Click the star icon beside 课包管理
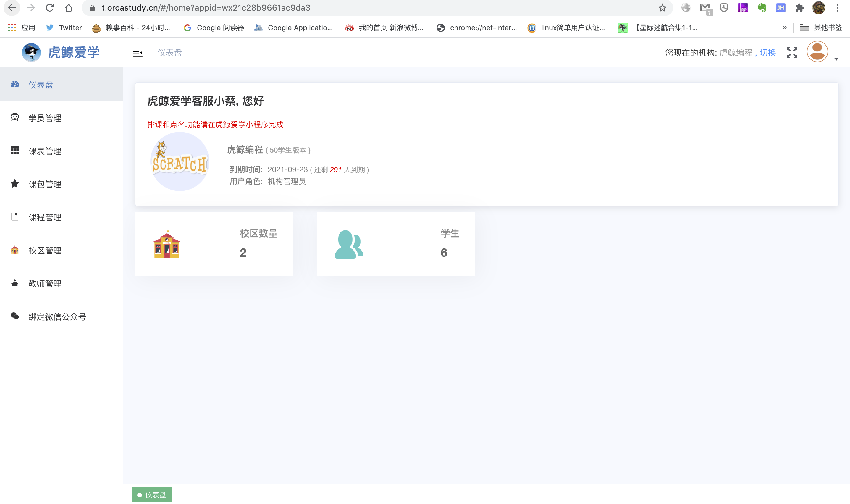Image resolution: width=850 pixels, height=504 pixels. (x=14, y=183)
